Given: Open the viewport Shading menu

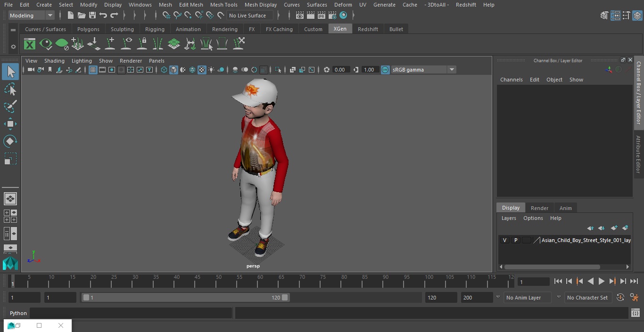Looking at the screenshot, I should [x=54, y=61].
